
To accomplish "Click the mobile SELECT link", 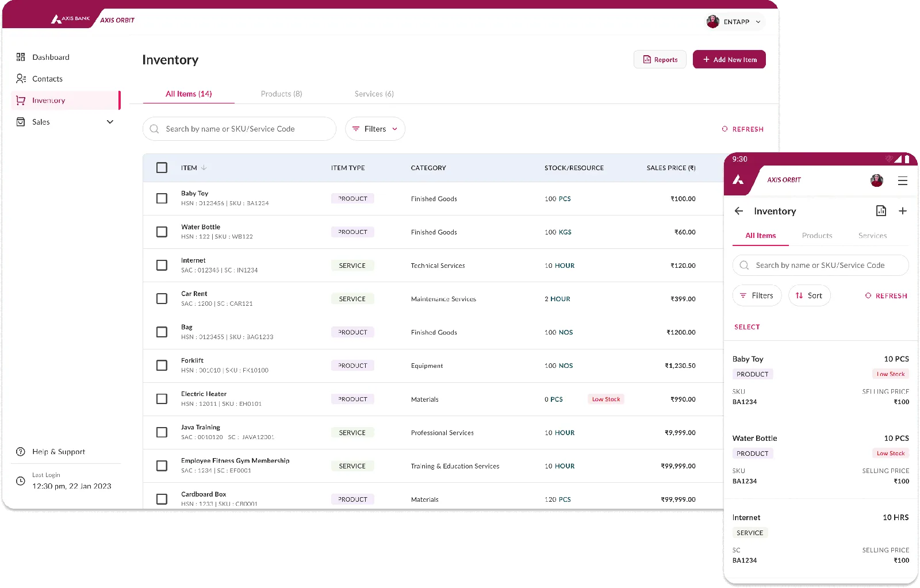I will [x=747, y=327].
